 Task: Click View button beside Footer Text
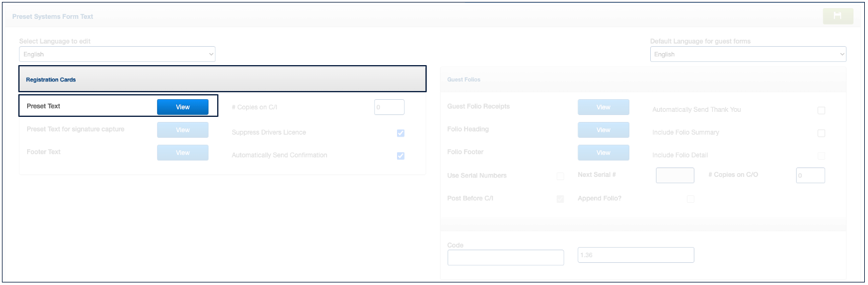pyautogui.click(x=182, y=153)
